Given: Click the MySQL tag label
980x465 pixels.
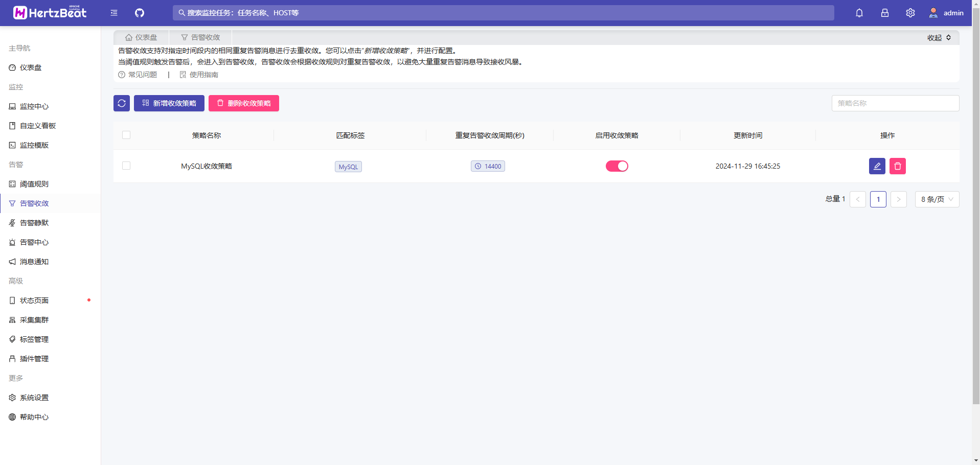Looking at the screenshot, I should coord(348,167).
